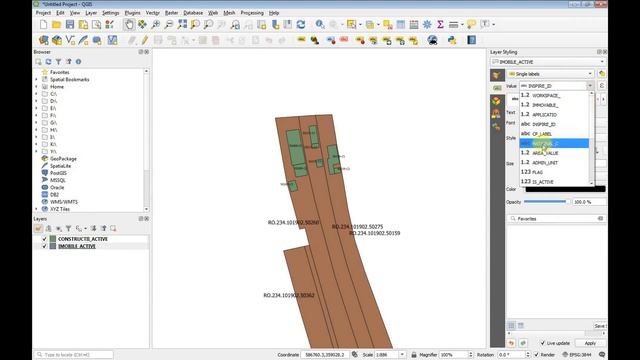The width and height of the screenshot is (640, 360).
Task: Click the EPSG:3844 CRS button
Action: (577, 355)
